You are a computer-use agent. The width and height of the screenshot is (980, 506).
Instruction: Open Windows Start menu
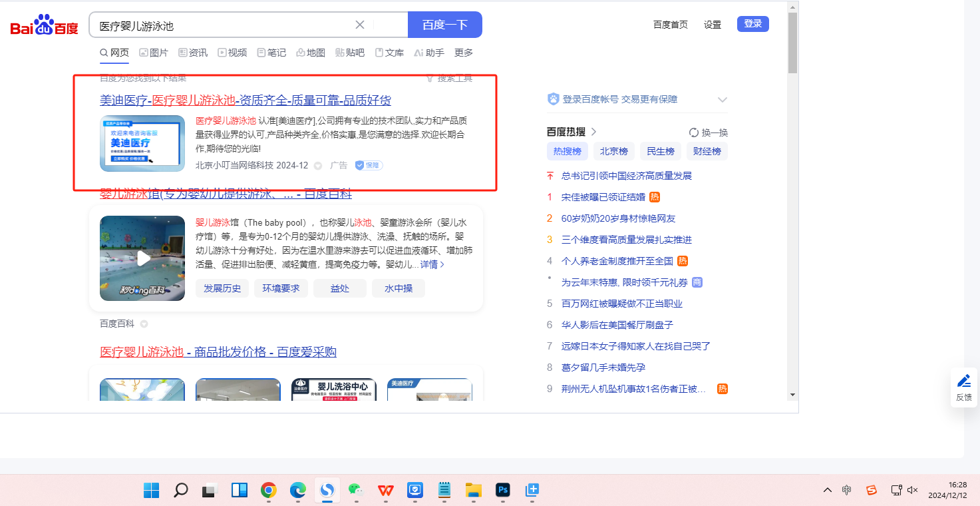[x=152, y=491]
